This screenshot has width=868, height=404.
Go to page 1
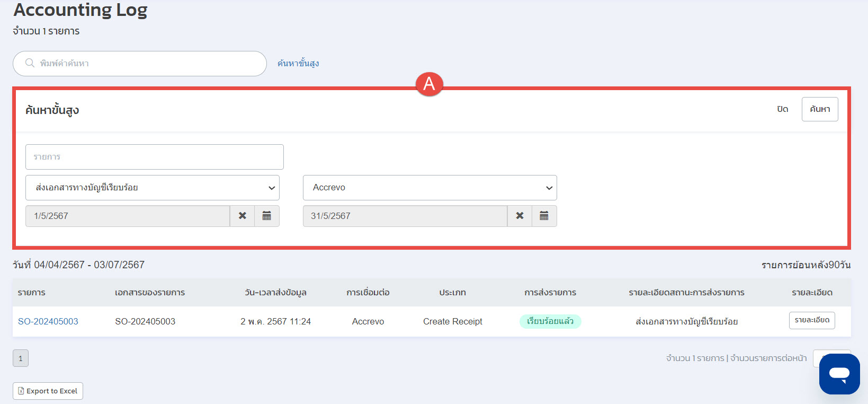pos(21,358)
